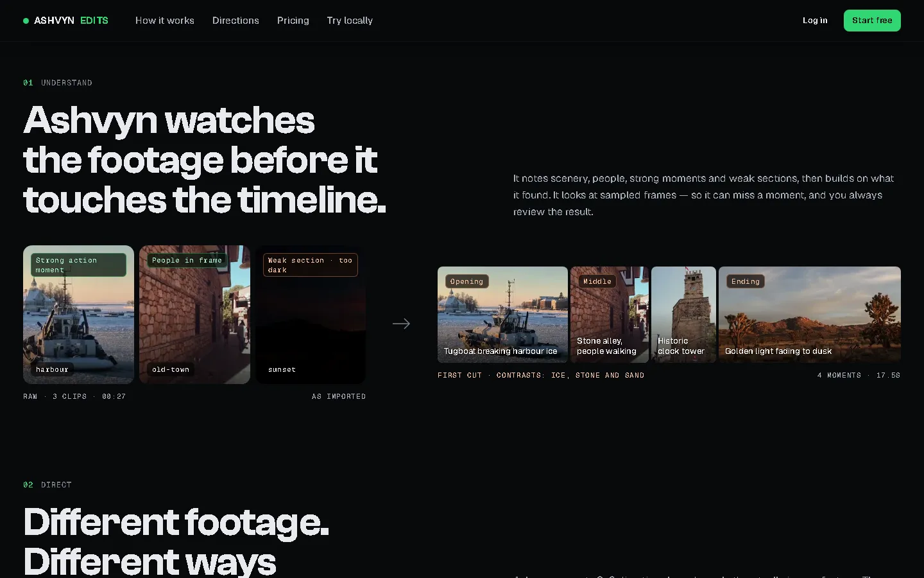The width and height of the screenshot is (924, 578).
Task: Click the People in frame tag
Action: point(187,260)
